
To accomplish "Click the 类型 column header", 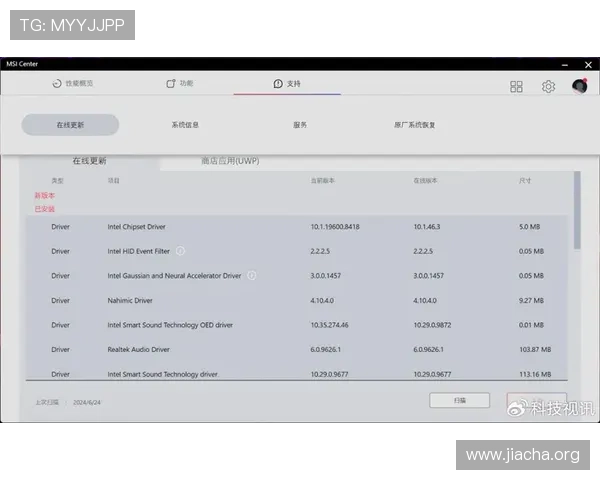I will coord(57,181).
